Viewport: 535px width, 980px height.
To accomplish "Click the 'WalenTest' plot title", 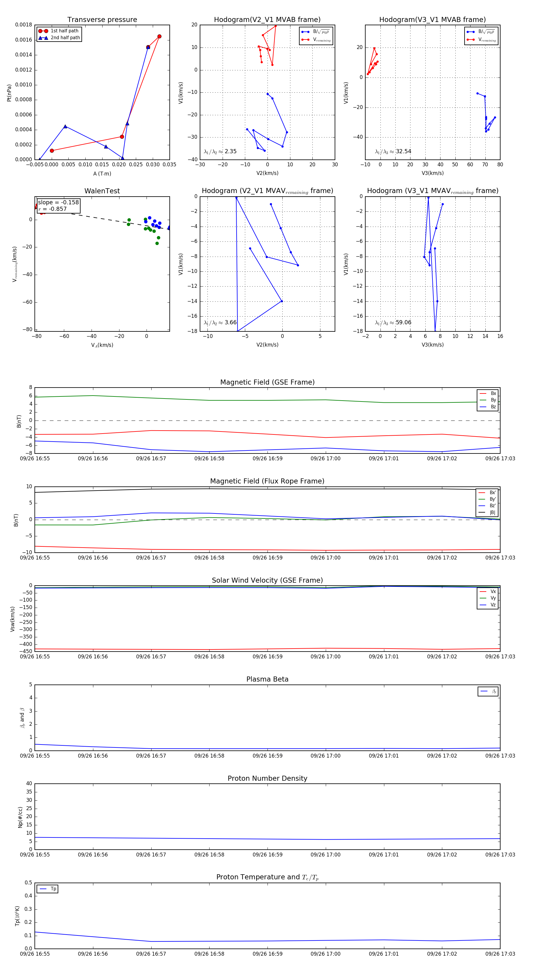I will [x=102, y=191].
